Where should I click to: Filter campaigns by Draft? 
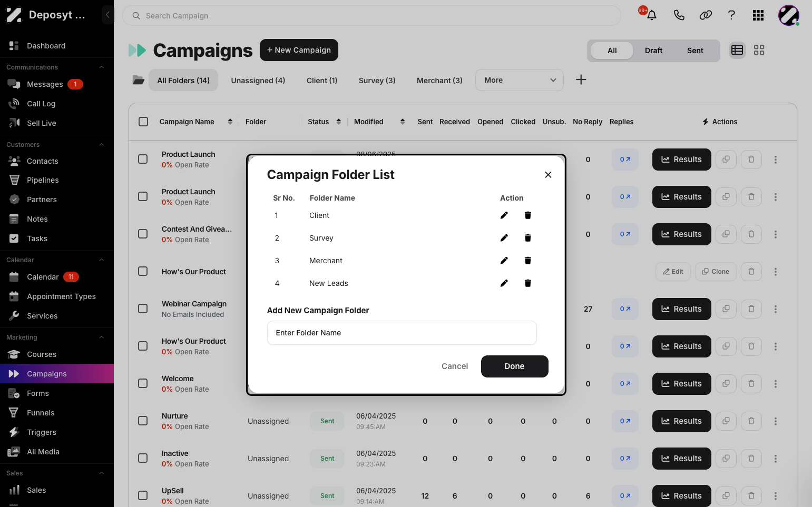tap(653, 51)
